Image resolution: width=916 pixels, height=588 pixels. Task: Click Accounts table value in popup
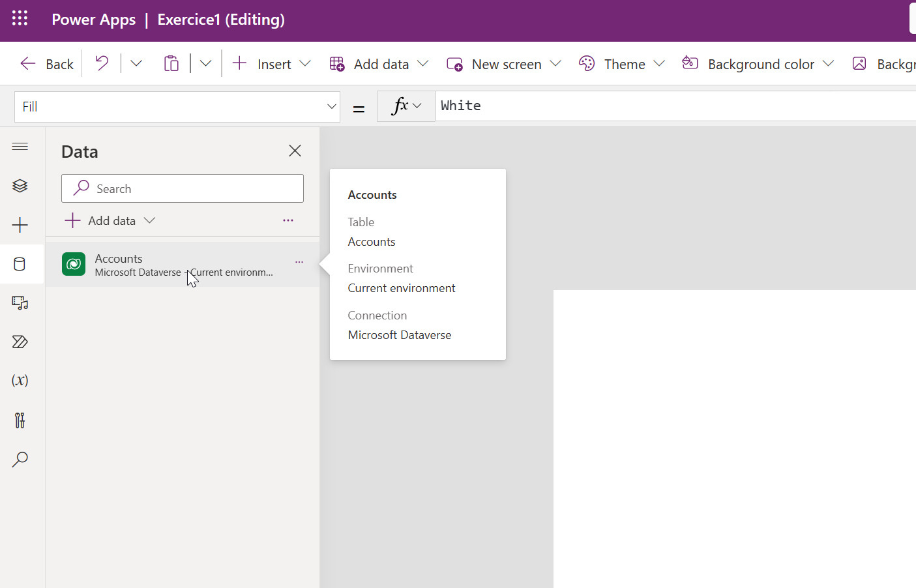(x=372, y=242)
